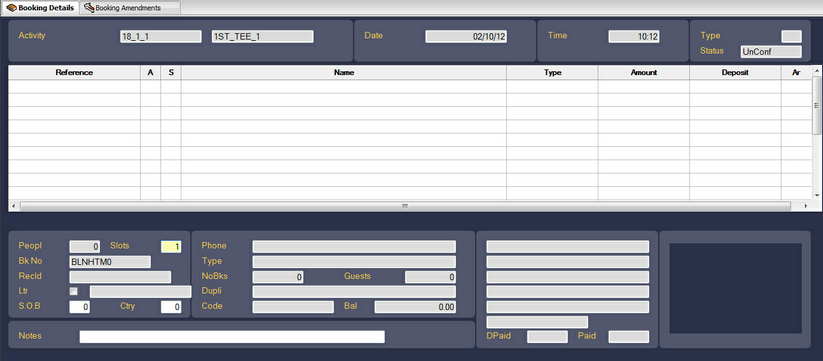Screen dimensions: 823x361
Task: Click the RecId field
Action: click(x=120, y=277)
